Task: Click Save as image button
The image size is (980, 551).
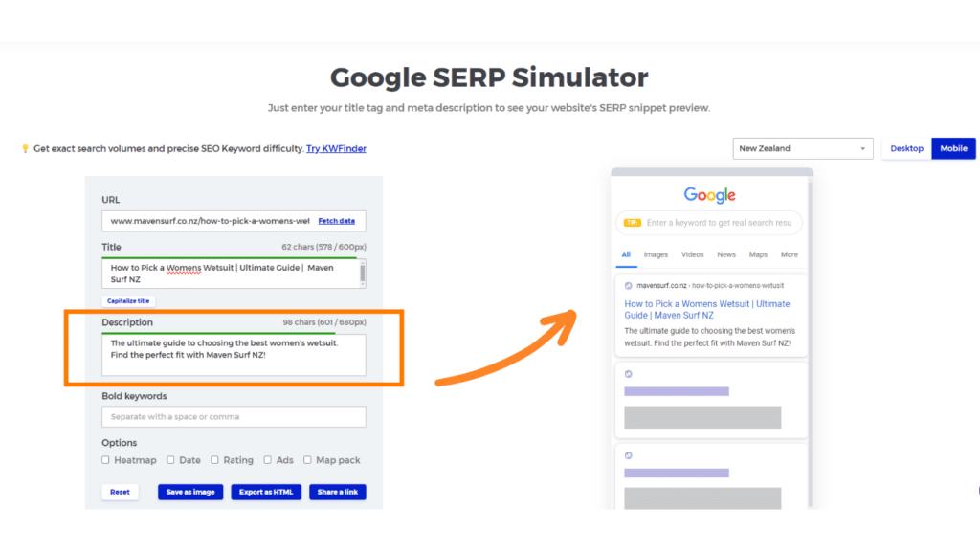Action: point(190,493)
